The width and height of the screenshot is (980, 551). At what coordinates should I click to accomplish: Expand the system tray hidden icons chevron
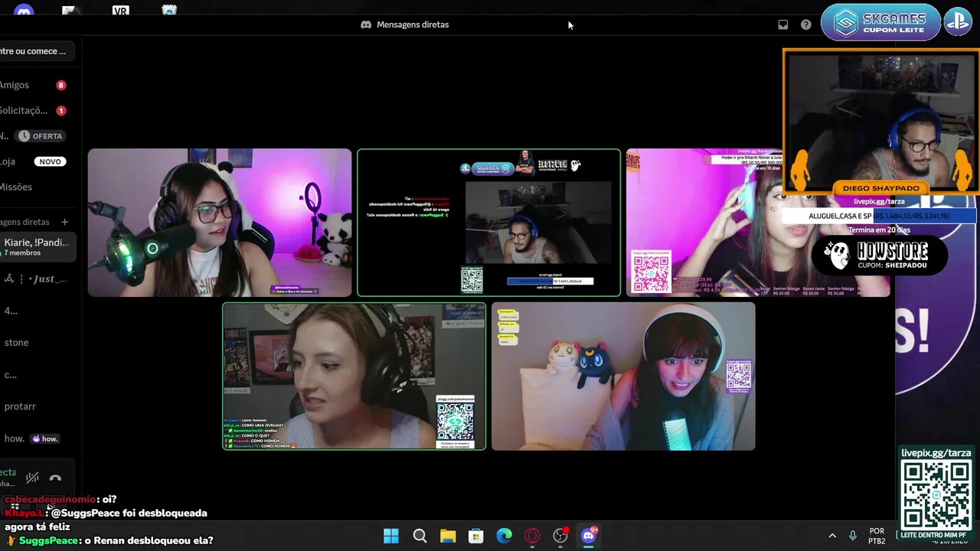click(x=832, y=536)
